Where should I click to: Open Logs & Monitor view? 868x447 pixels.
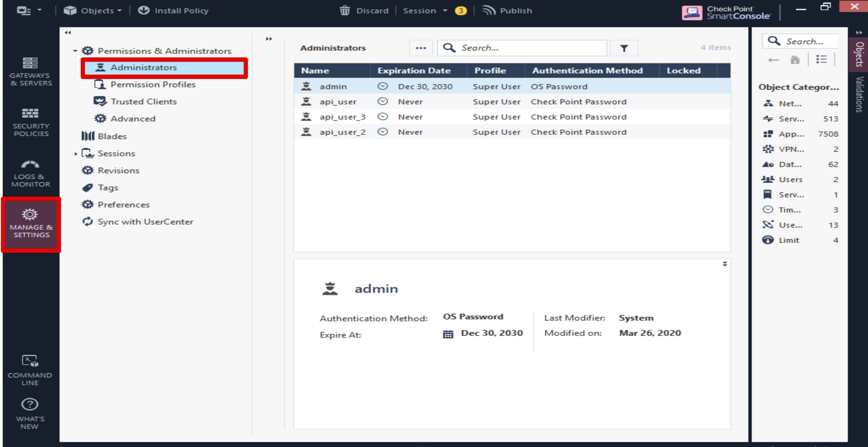click(31, 173)
